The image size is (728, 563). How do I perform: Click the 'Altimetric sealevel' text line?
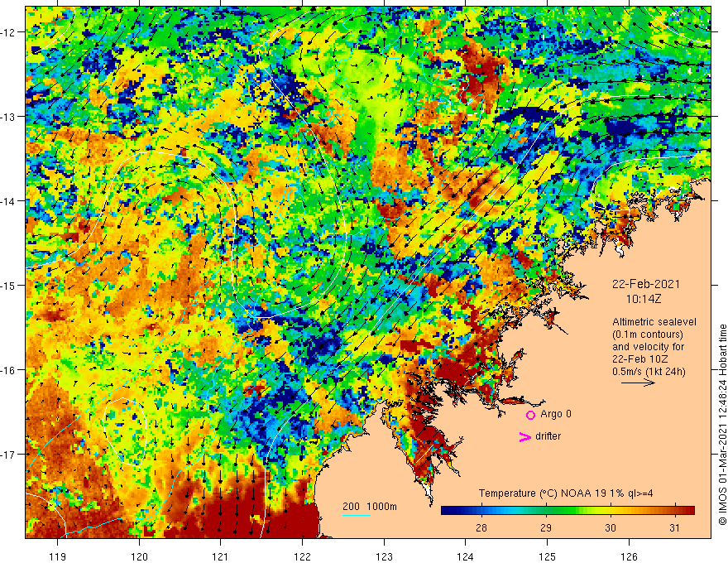pyautogui.click(x=654, y=322)
